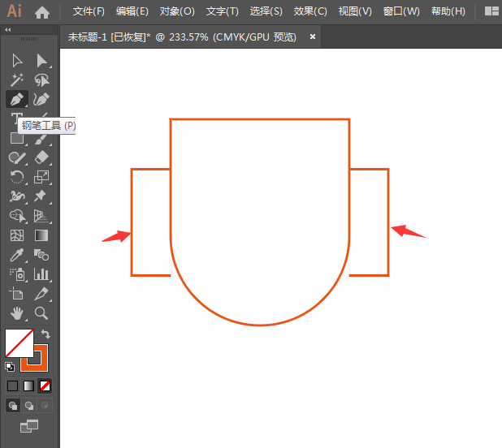Image resolution: width=502 pixels, height=448 pixels.
Task: Open the 选择(S) menu
Action: pos(266,11)
